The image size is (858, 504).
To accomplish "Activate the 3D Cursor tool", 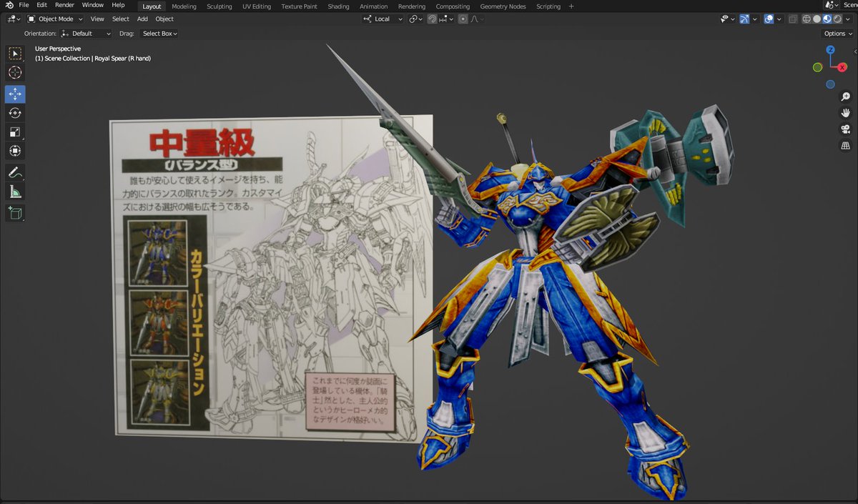I will [x=15, y=72].
